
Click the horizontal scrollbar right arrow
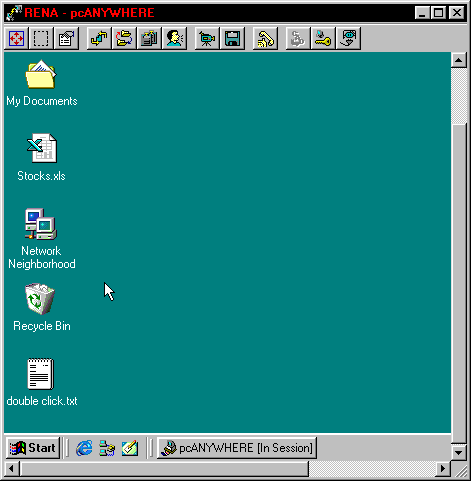[x=443, y=468]
